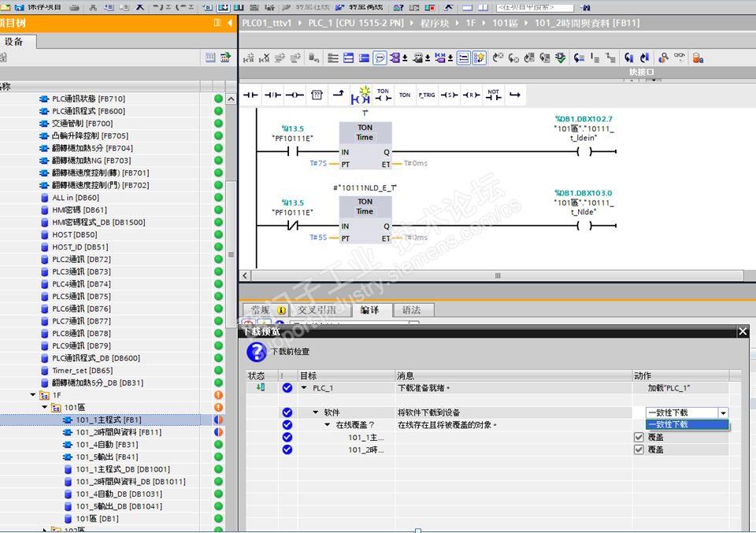Insert an empty box instruction
The height and width of the screenshot is (533, 756).
coord(317,95)
